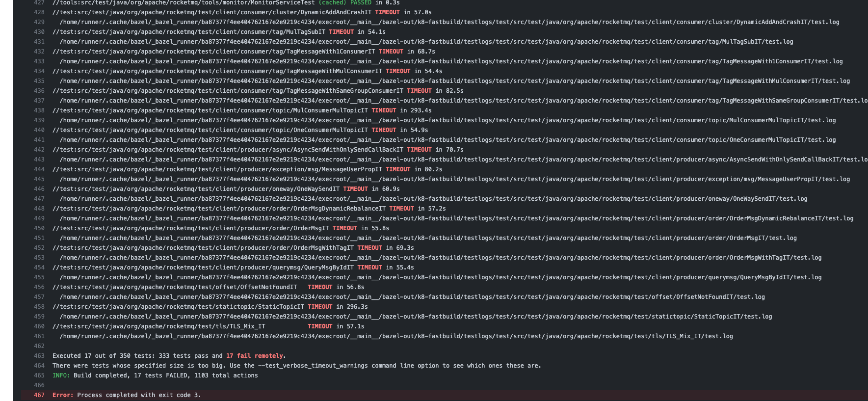The image size is (868, 401).
Task: Click the '17 fail remotely' red text
Action: (x=255, y=356)
